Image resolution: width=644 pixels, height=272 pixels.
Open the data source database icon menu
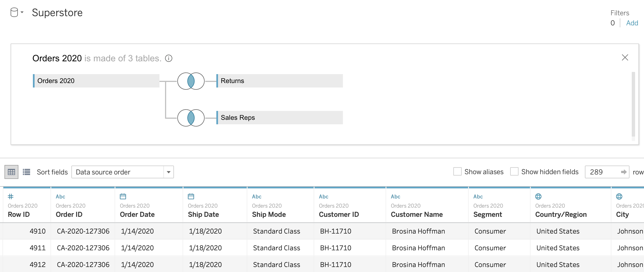pyautogui.click(x=14, y=13)
